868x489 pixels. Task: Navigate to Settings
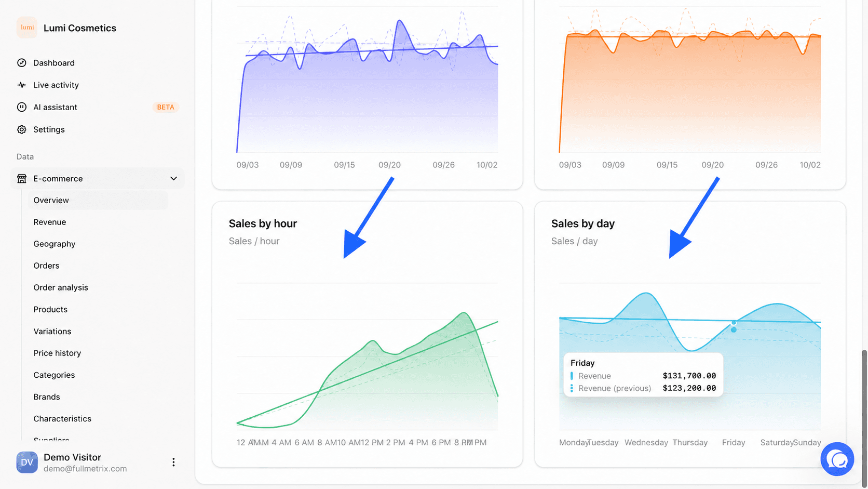coord(49,129)
